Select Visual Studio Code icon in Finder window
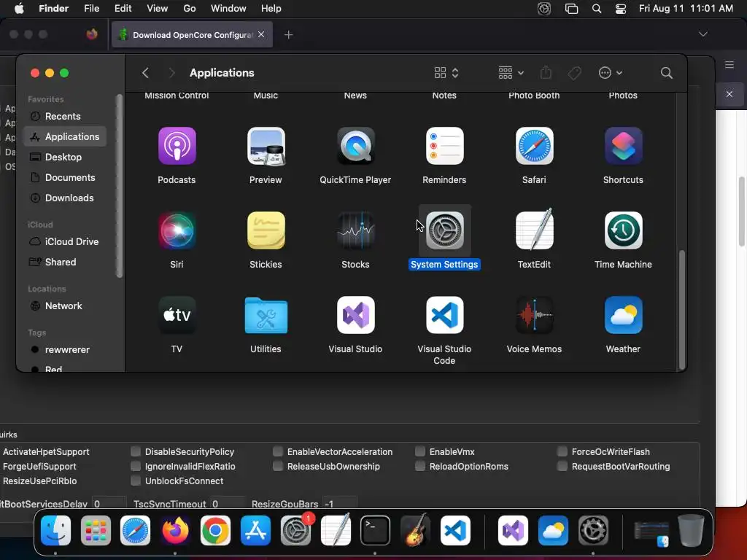 (x=444, y=315)
